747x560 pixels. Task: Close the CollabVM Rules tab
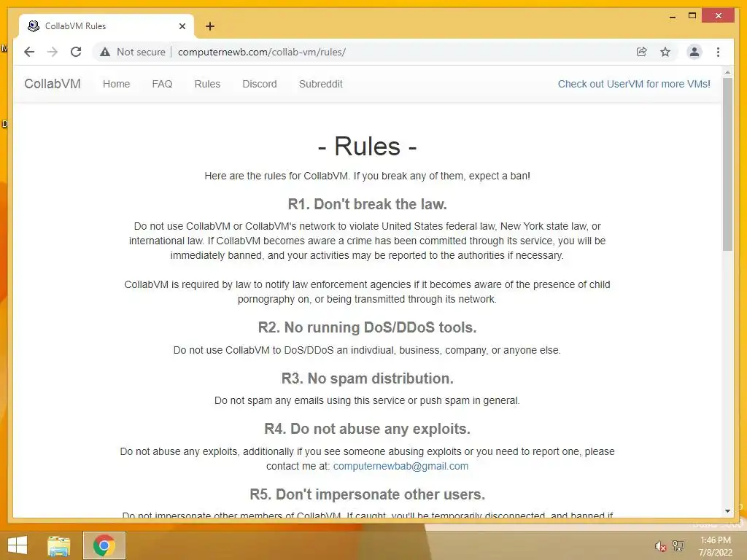pyautogui.click(x=182, y=26)
